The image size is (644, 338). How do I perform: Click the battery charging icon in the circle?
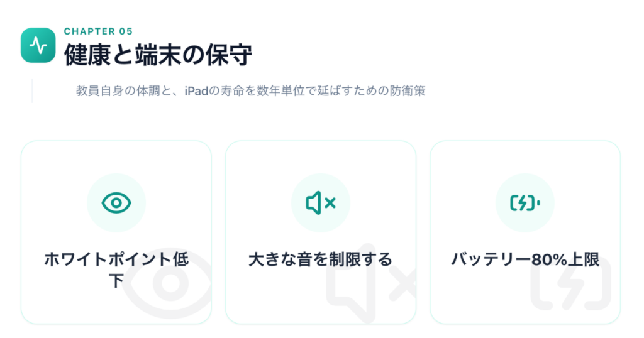(x=525, y=202)
